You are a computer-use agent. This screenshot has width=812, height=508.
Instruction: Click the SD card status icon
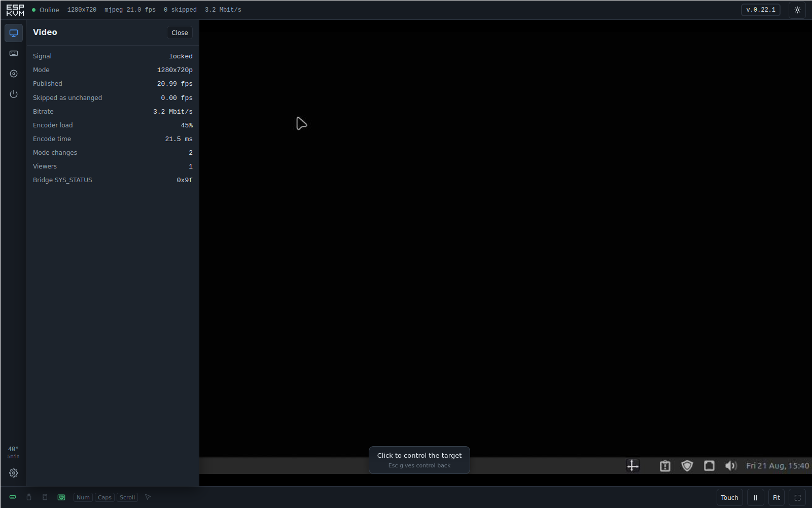pyautogui.click(x=45, y=497)
